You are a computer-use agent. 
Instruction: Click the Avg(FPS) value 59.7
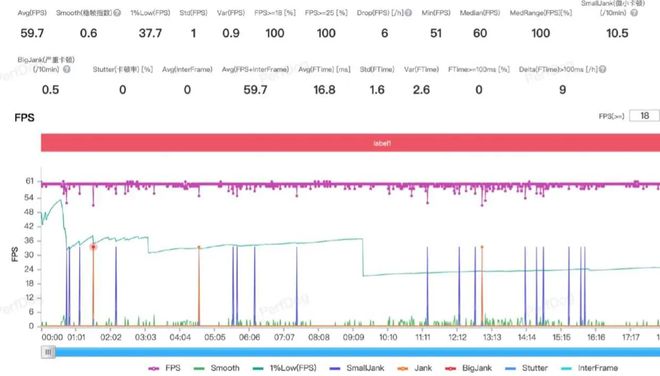click(32, 33)
